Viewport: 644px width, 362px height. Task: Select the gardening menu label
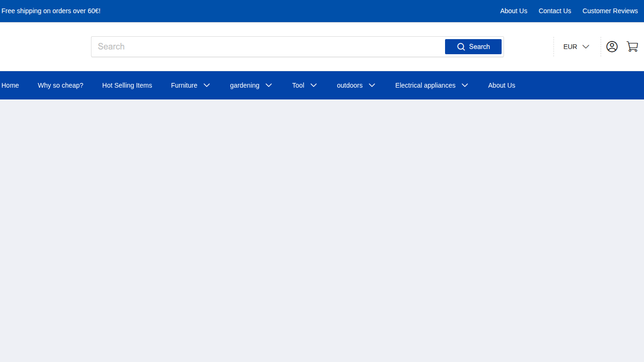[245, 85]
